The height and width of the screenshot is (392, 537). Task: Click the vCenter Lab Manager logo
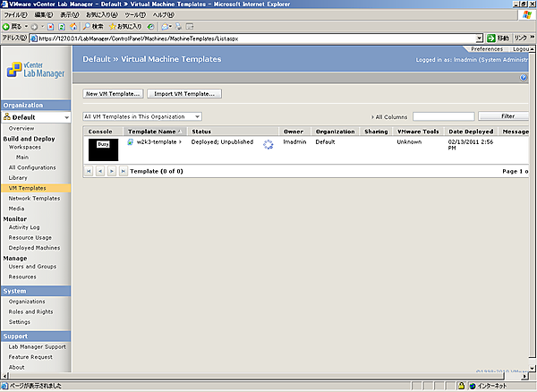coord(34,66)
